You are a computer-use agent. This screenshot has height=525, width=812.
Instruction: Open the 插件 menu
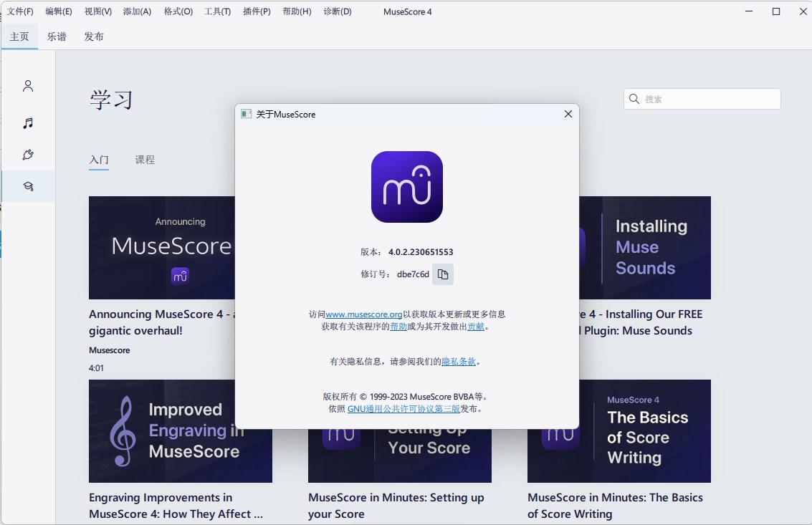[x=256, y=11]
